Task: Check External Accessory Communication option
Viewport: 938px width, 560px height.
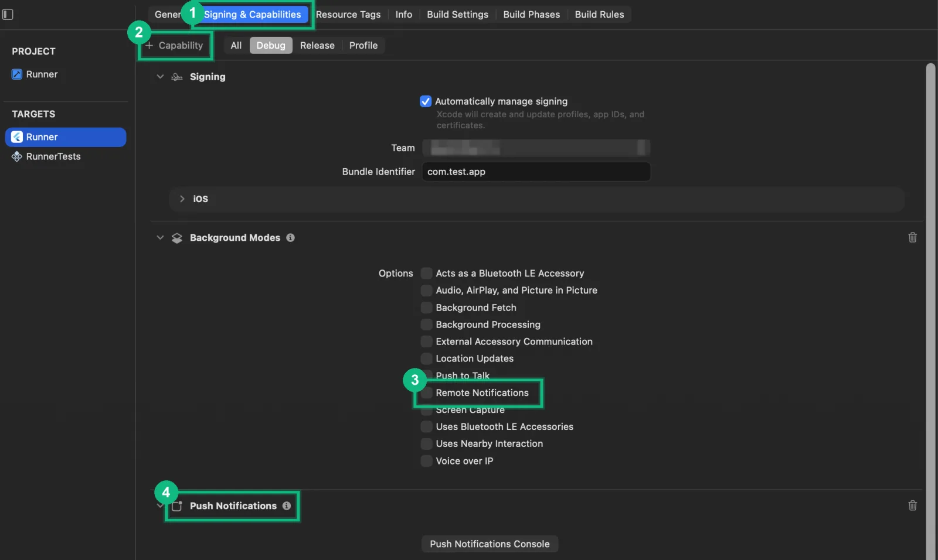Action: click(427, 342)
